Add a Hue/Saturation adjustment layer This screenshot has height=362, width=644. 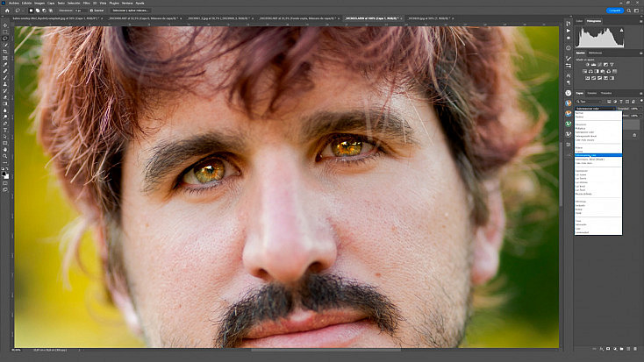pos(585,71)
